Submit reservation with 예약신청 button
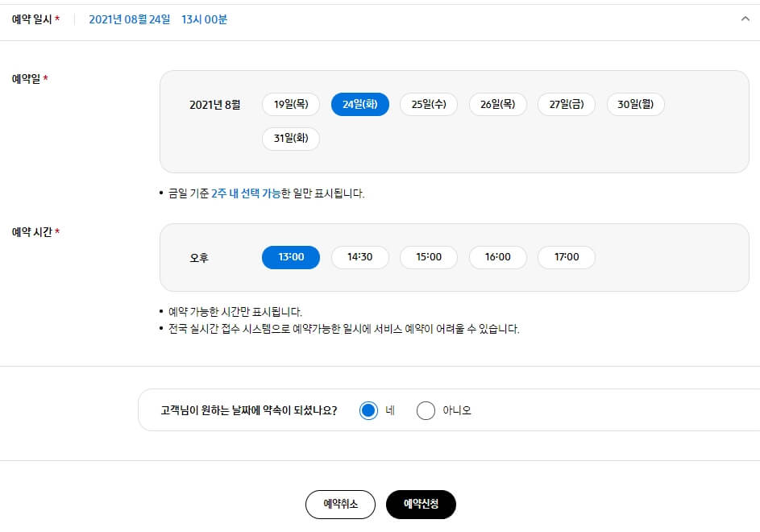The image size is (760, 532). point(421,504)
